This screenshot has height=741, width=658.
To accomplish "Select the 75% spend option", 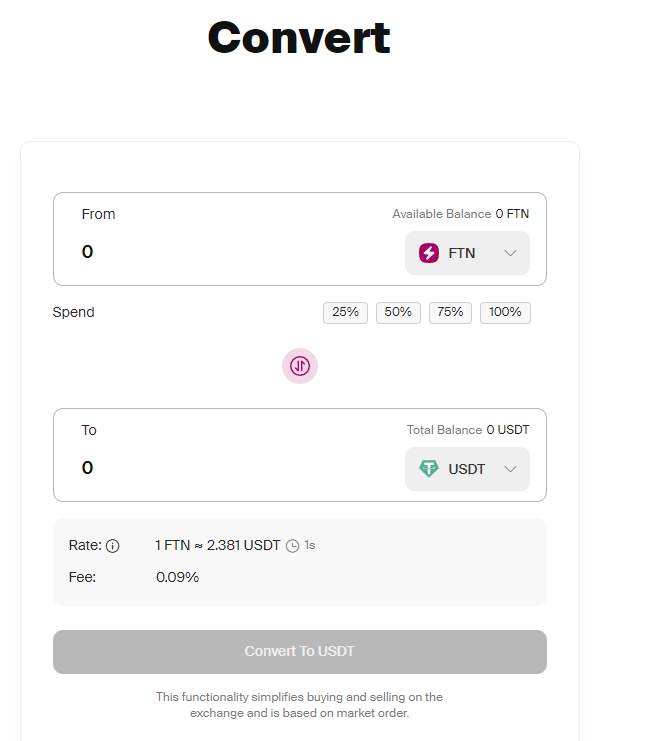I will tap(450, 312).
